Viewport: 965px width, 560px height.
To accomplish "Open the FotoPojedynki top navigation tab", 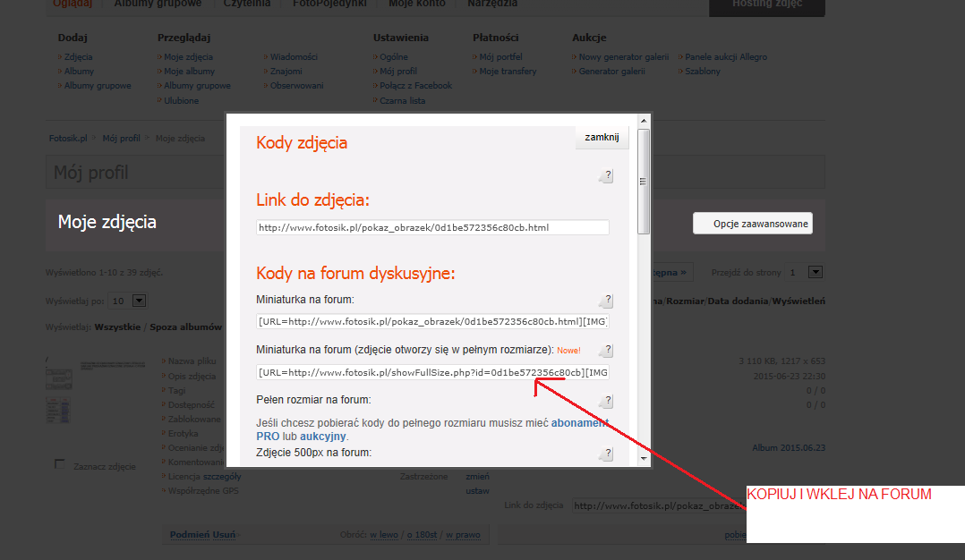I will tap(329, 4).
